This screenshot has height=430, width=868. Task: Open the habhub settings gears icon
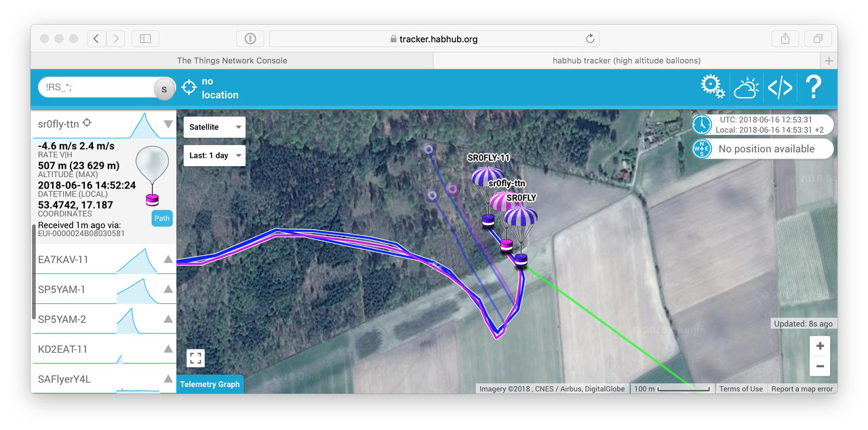click(x=713, y=87)
